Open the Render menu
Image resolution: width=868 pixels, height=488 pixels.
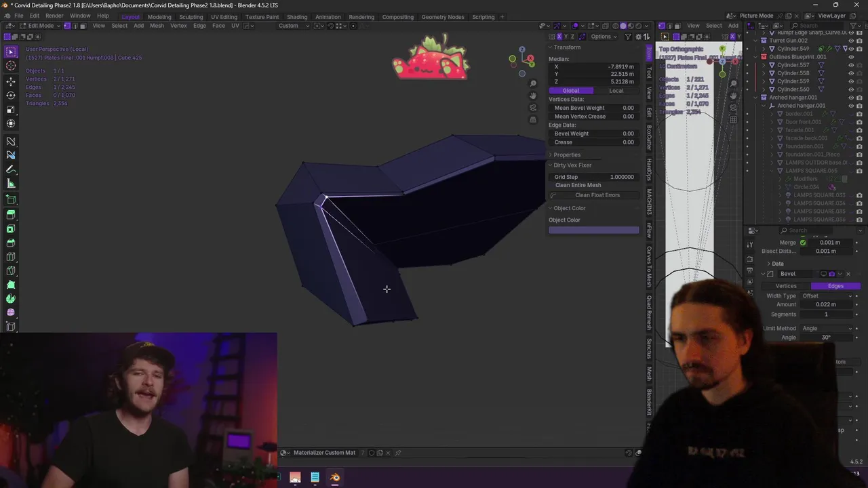click(54, 16)
